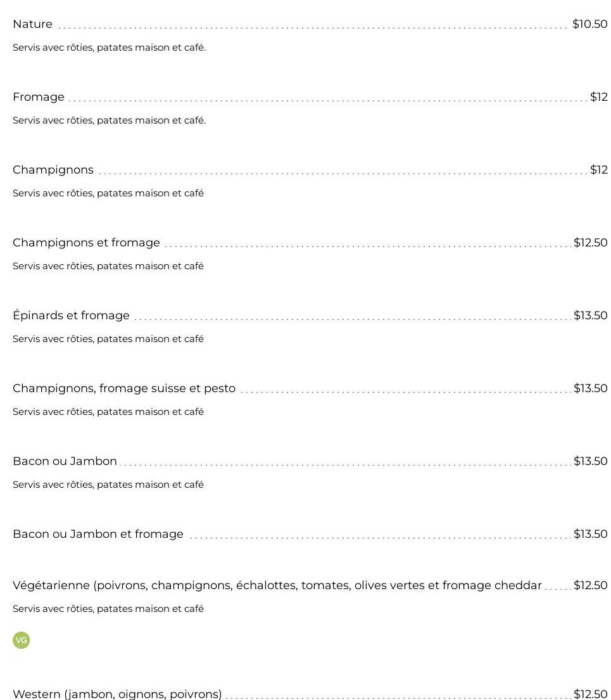Select the Bacon ou Jambon item
The image size is (611, 700).
[x=65, y=461]
